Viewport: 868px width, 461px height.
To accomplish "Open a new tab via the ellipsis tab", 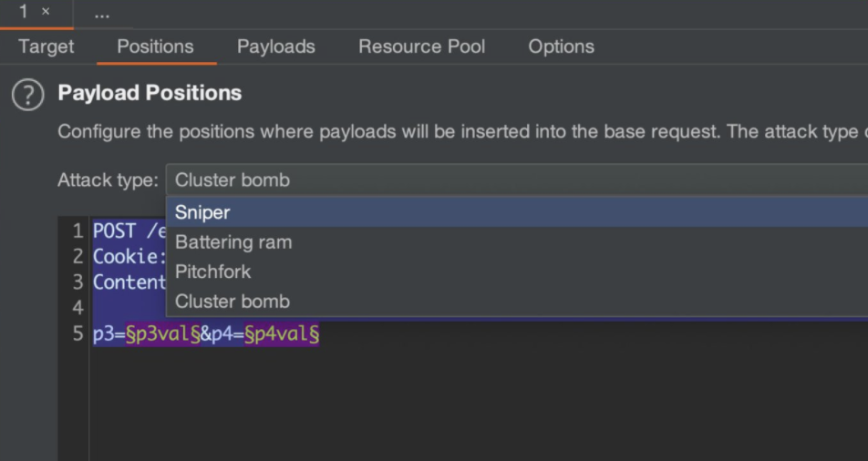I will [x=102, y=14].
